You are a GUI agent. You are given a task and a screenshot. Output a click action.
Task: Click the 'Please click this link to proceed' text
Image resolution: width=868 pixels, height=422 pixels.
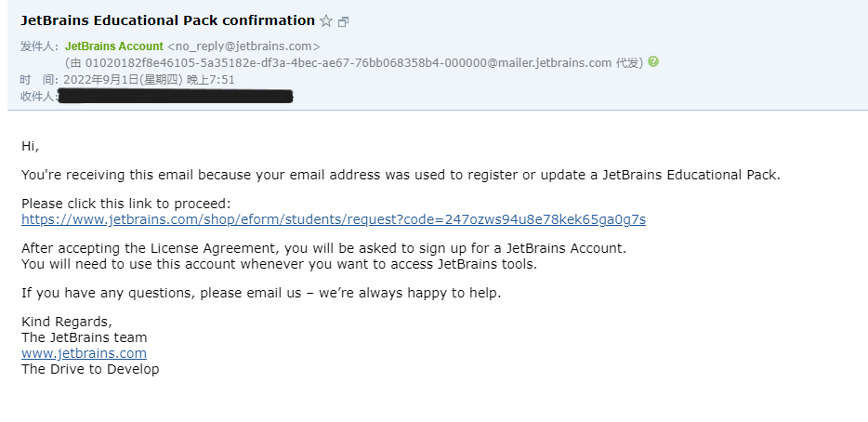tap(126, 204)
